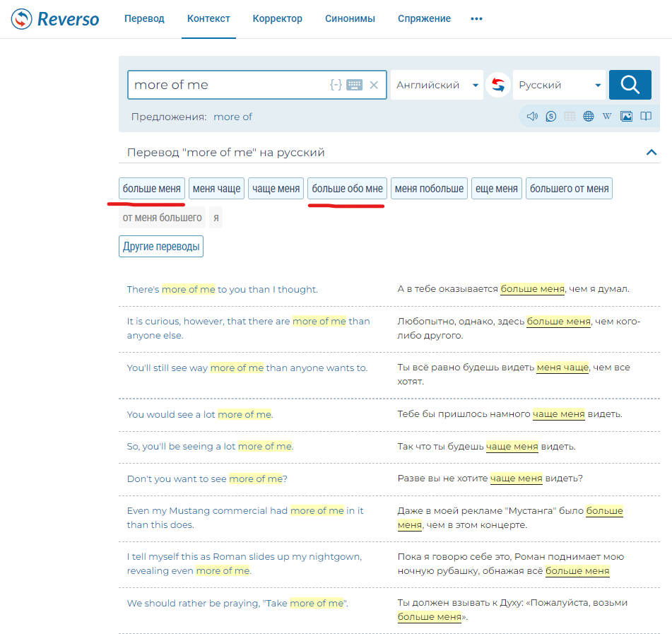Click 'I tell myself this as Roman' example
Screen dimensions: 672x634
point(244,564)
